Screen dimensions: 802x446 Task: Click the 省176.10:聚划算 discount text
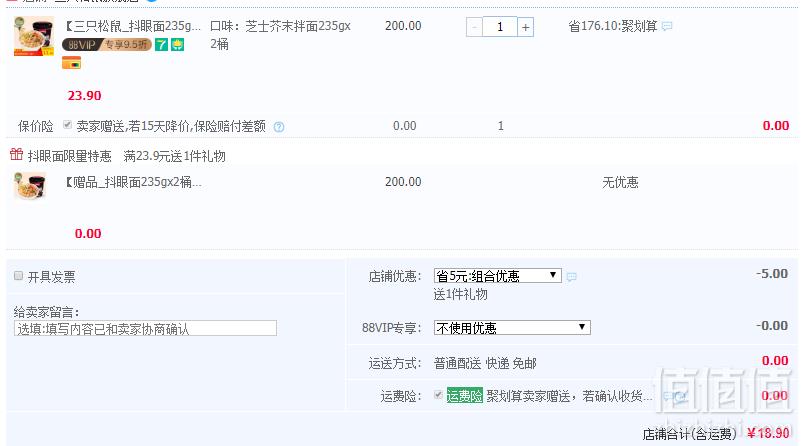point(613,26)
